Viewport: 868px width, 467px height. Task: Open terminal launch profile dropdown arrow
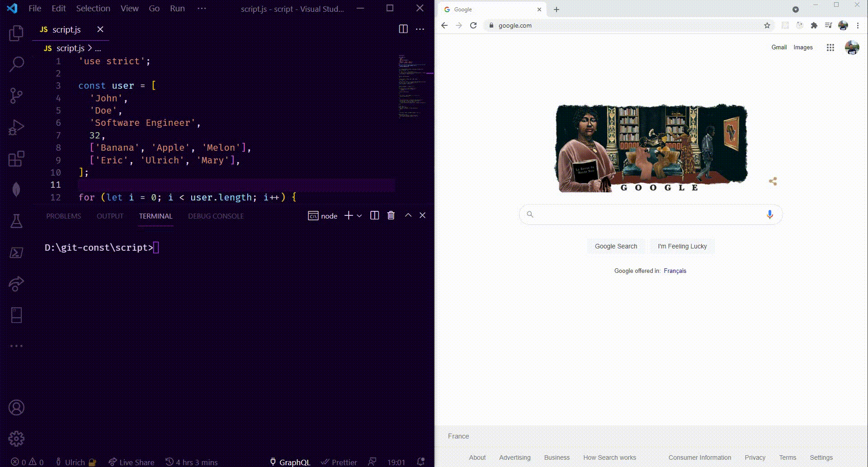359,216
